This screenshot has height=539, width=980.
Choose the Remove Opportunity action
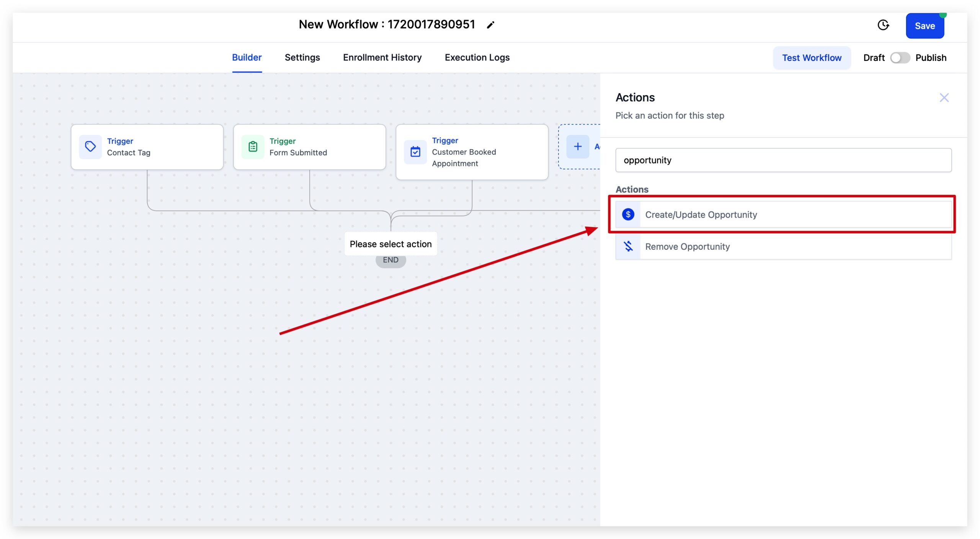[x=725, y=246]
